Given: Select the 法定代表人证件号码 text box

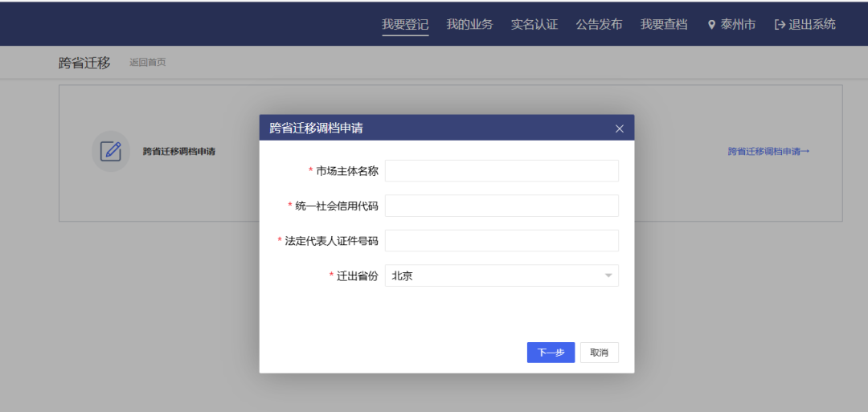Looking at the screenshot, I should pos(502,241).
